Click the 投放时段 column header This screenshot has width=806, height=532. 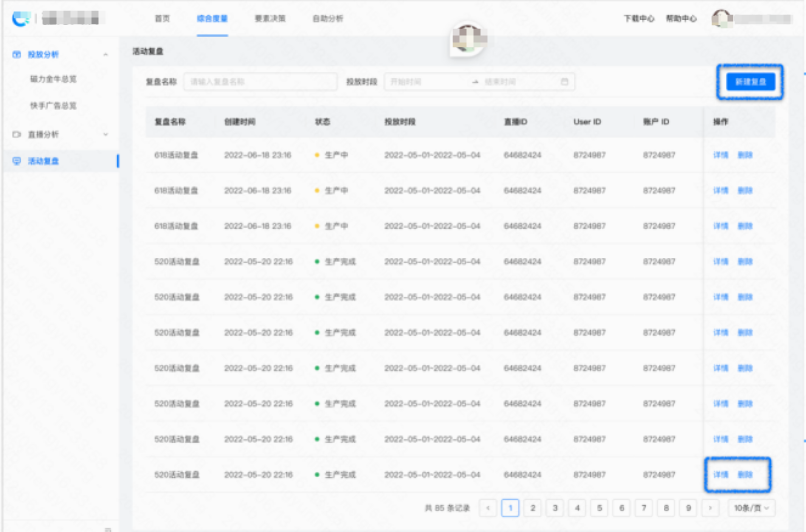tap(400, 122)
